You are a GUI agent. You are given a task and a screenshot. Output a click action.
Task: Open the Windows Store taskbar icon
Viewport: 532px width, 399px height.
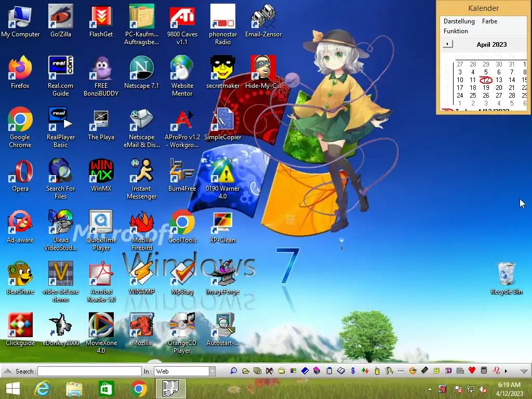[x=106, y=389]
